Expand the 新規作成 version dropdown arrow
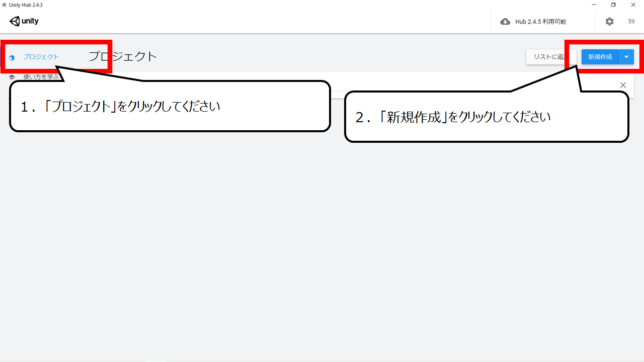The height and width of the screenshot is (362, 644). coord(626,57)
